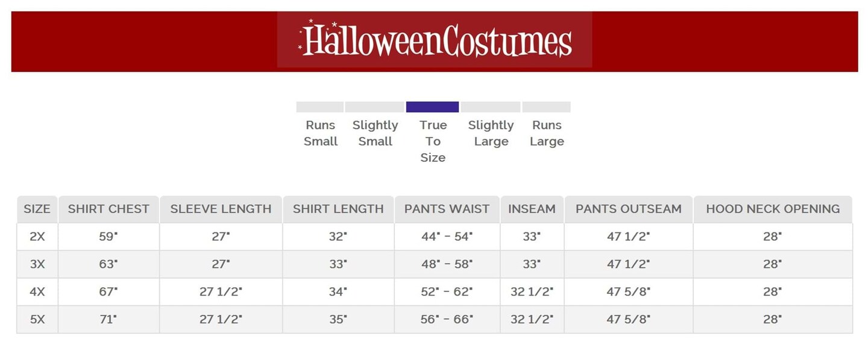The height and width of the screenshot is (350, 868).
Task: Select the 5X size row label
Action: click(37, 319)
